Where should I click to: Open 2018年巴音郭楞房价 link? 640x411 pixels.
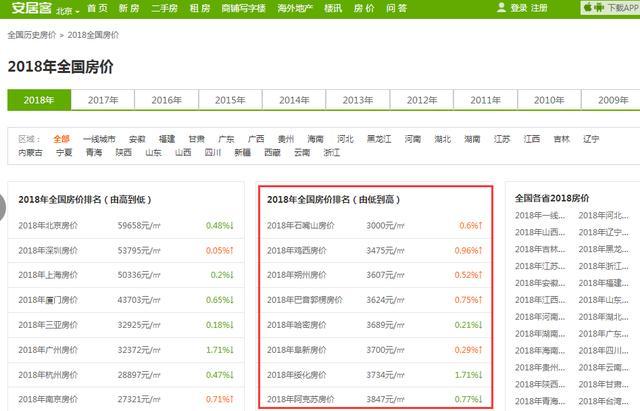[305, 300]
